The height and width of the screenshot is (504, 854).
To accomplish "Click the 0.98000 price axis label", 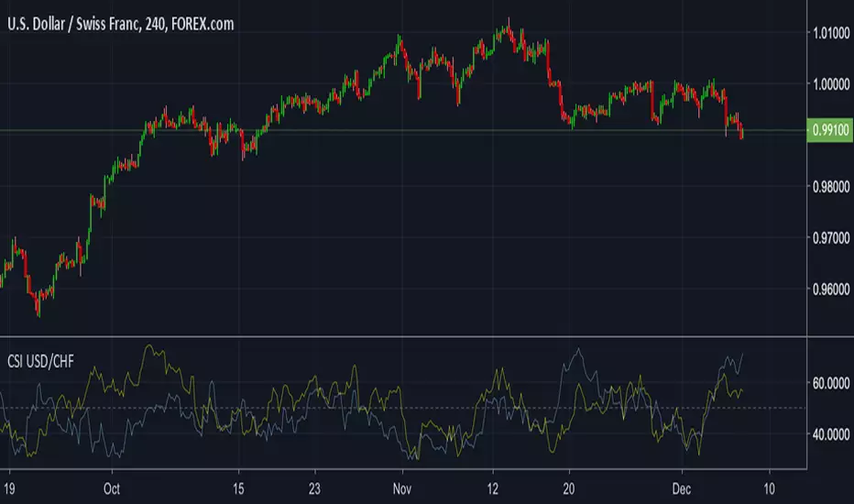I will pyautogui.click(x=830, y=187).
